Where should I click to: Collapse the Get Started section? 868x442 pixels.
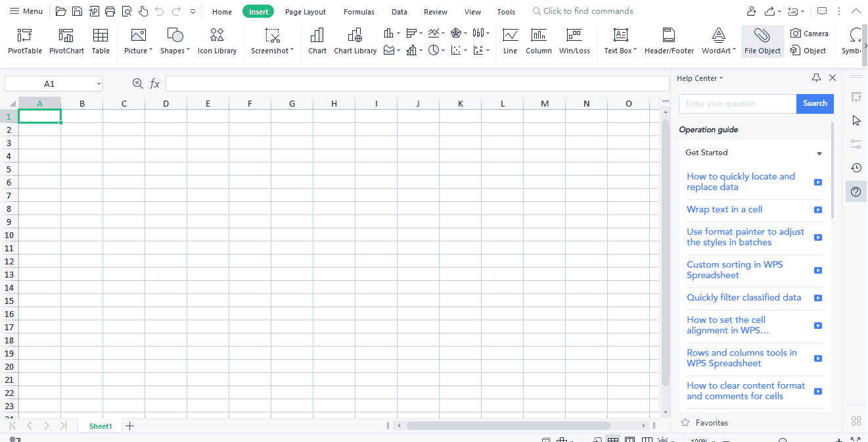(819, 153)
